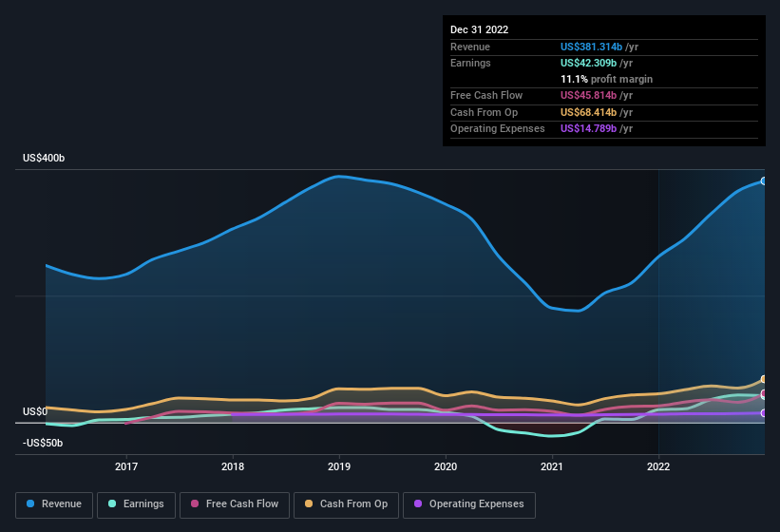This screenshot has height=532, width=780.
Task: Toggle the Earnings legend button
Action: tap(136, 504)
